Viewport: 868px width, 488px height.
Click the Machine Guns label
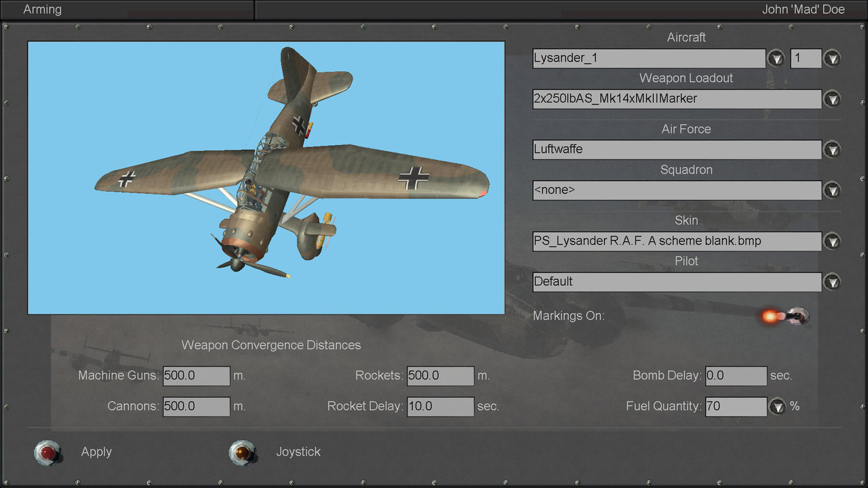point(119,375)
